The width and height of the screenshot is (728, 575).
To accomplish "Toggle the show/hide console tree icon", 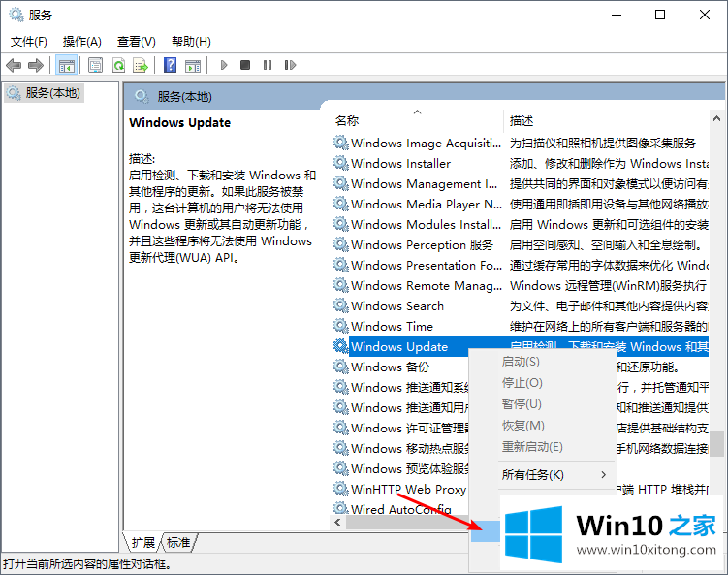I will coord(66,65).
